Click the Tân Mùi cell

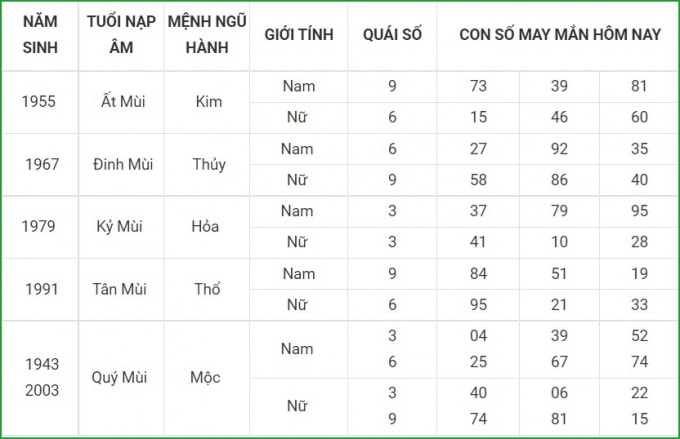tap(119, 289)
